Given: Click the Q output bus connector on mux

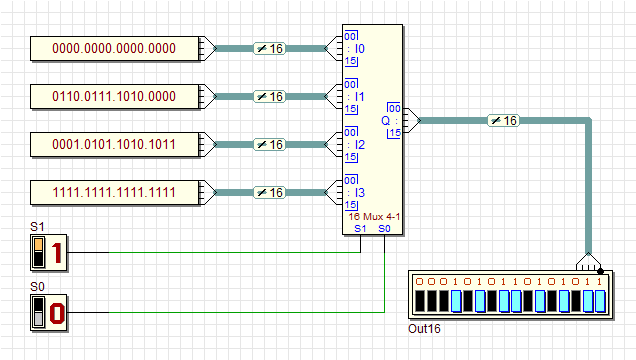Looking at the screenshot, I should [412, 120].
